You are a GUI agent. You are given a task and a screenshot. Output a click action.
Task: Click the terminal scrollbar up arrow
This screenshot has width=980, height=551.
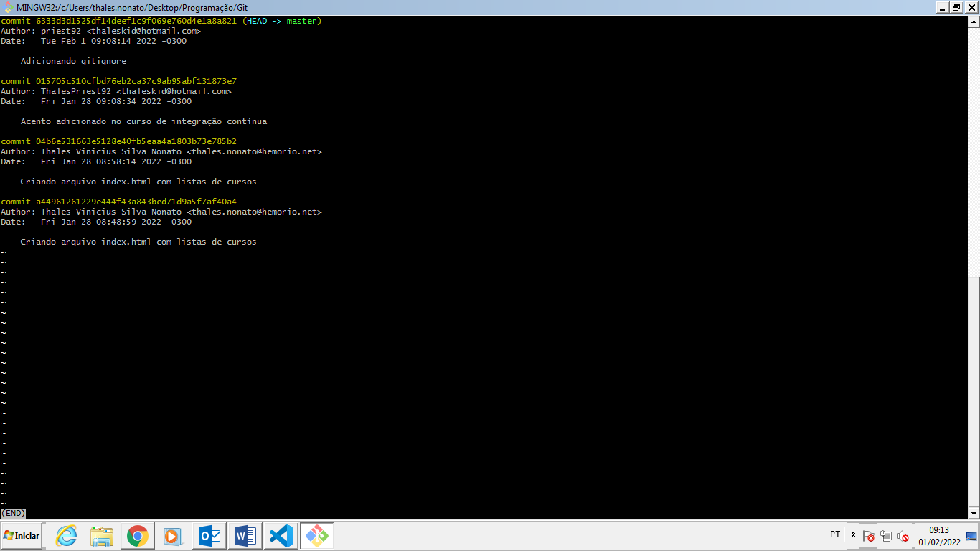point(974,22)
